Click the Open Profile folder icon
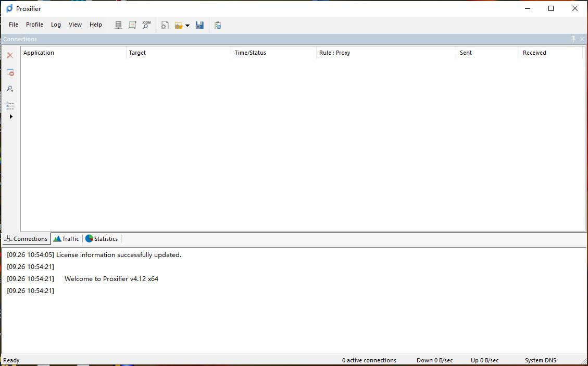588x366 pixels. click(x=179, y=26)
